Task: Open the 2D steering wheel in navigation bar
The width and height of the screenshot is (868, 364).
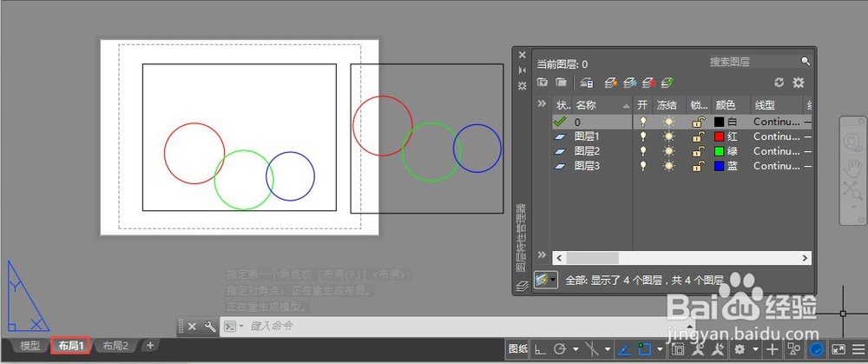Action: [852, 142]
